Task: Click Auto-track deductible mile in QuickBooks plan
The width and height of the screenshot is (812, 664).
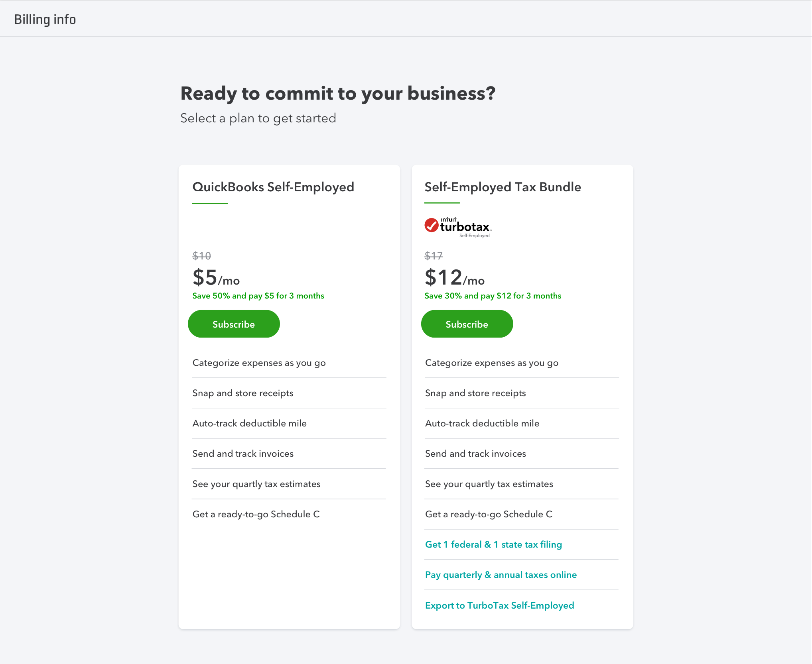Action: pyautogui.click(x=249, y=423)
